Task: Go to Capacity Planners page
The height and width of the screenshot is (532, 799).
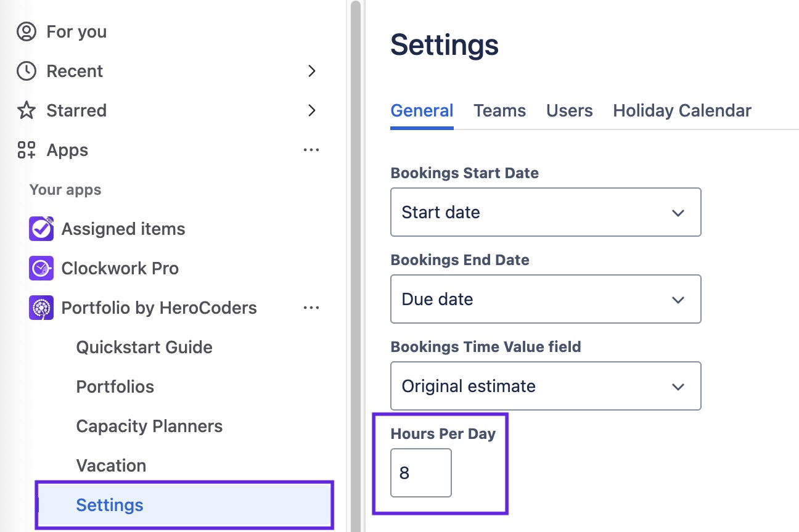Action: (149, 427)
